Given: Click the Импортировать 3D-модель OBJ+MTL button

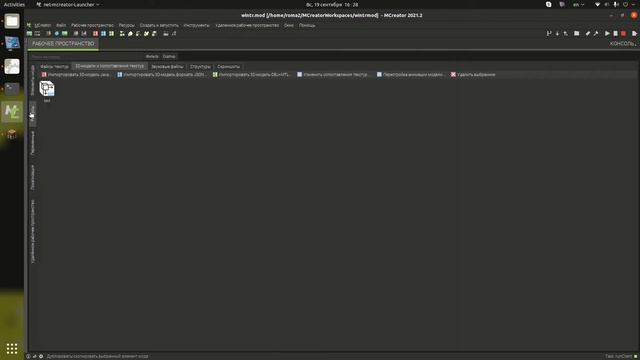Looking at the screenshot, I should click(x=251, y=75).
